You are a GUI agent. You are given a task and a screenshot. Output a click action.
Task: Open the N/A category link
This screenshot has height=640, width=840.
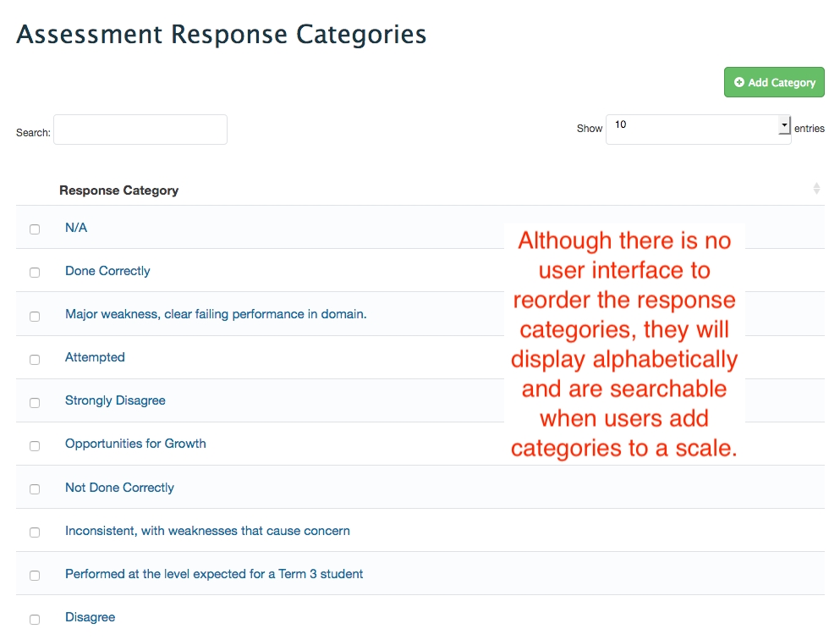coord(76,228)
